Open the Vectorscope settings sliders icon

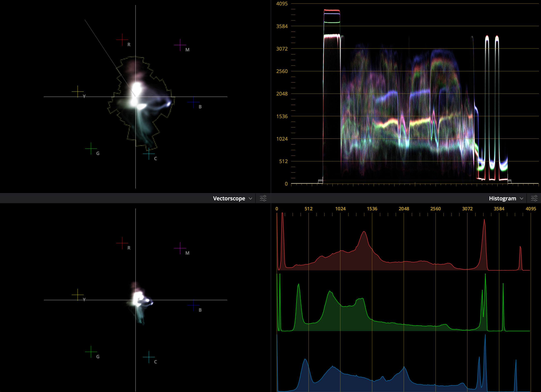(263, 198)
